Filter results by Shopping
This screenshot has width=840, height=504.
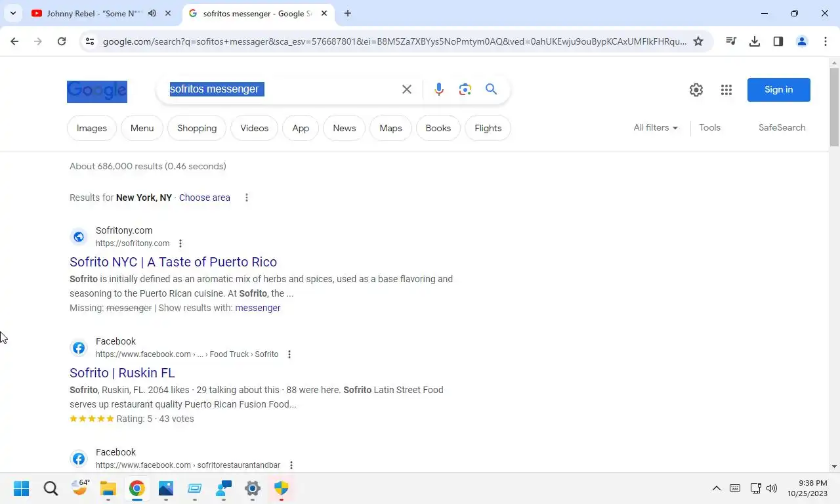point(197,128)
